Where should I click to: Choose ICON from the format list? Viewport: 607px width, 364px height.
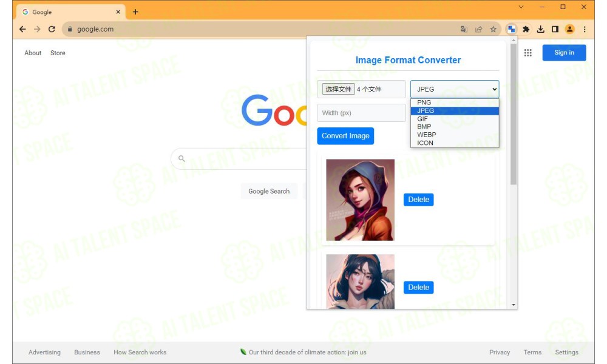(x=455, y=143)
